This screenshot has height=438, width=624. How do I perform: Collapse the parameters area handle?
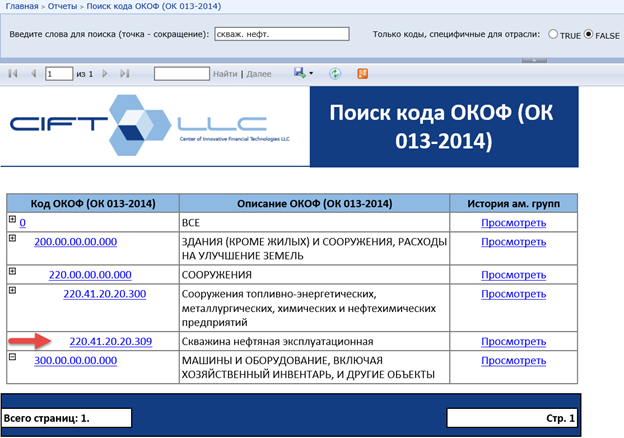[x=534, y=60]
